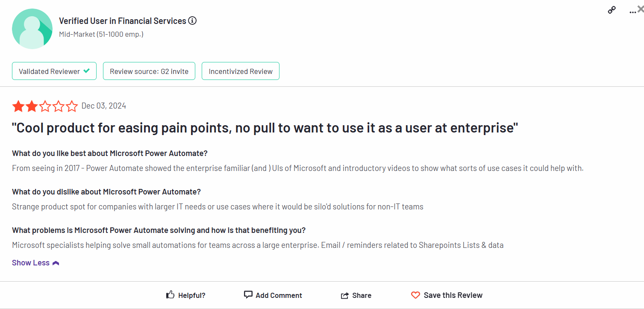Click the thumbs-up Helpful icon
Screen dimensions: 644x309
(x=170, y=295)
